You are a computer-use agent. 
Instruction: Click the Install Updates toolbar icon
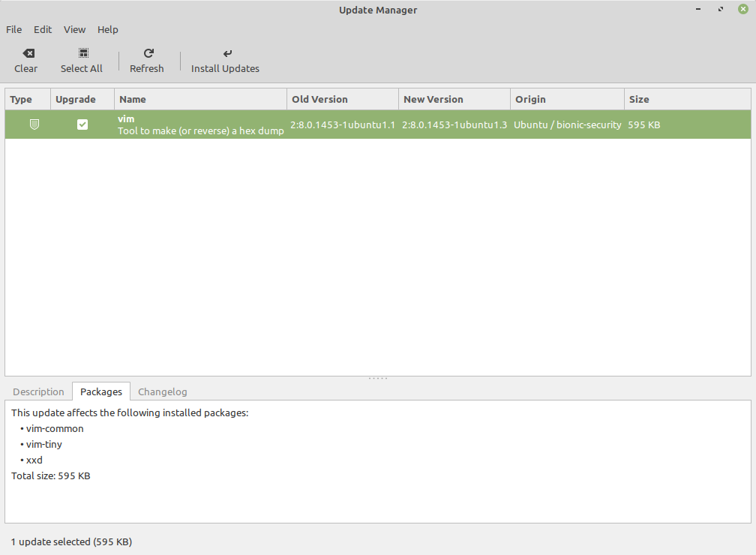227,53
